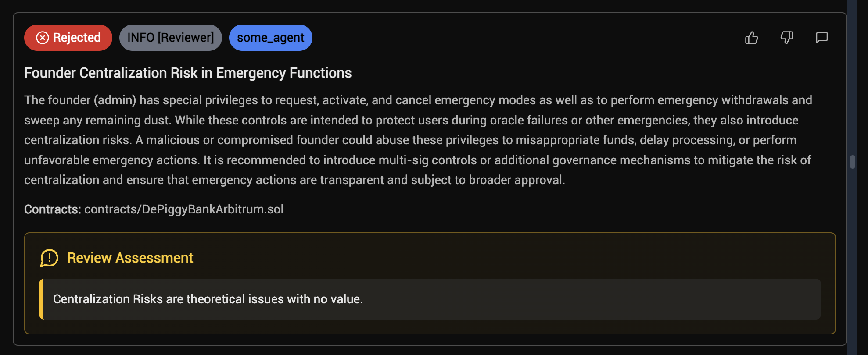
Task: Click the some_agent blue tag
Action: pyautogui.click(x=270, y=38)
